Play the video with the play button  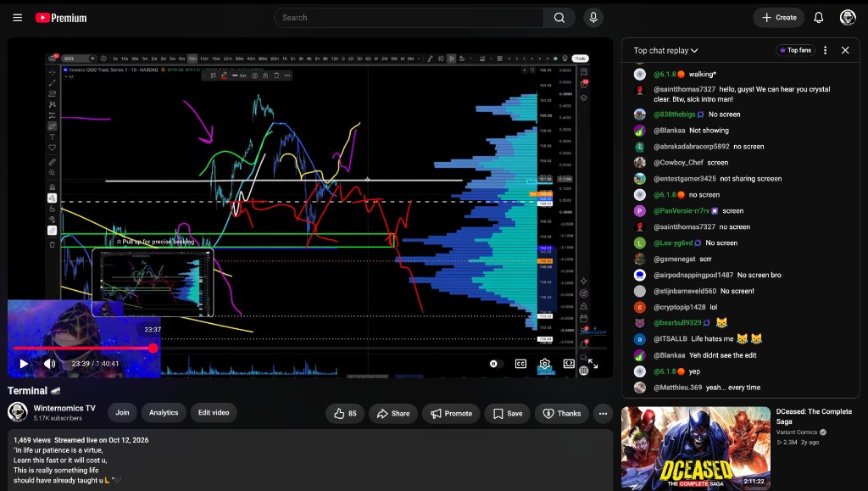coord(24,364)
